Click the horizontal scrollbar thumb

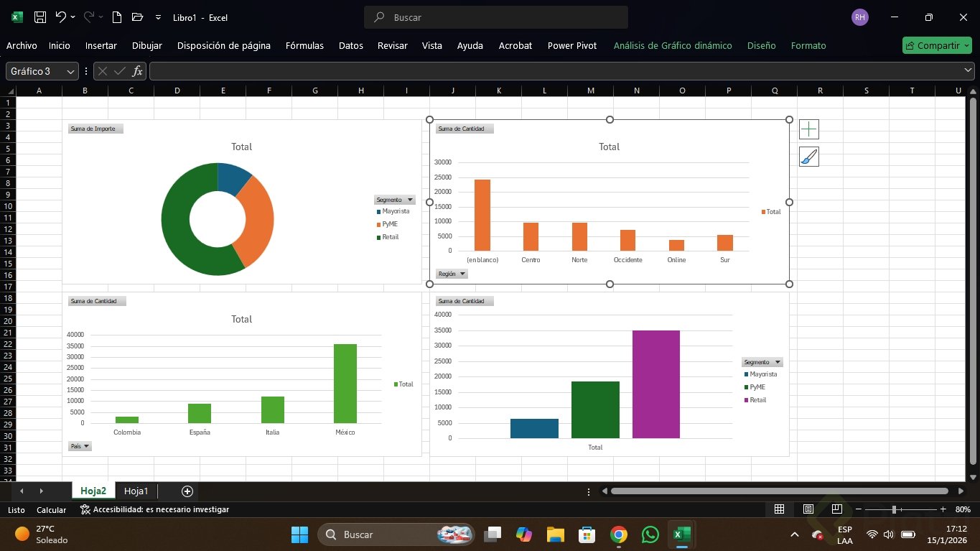(x=779, y=491)
